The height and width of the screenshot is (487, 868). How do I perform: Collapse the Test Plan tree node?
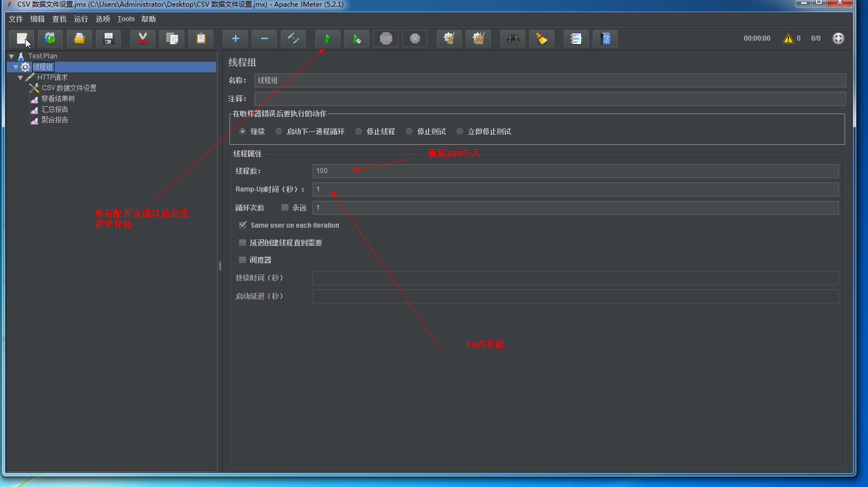pos(11,56)
